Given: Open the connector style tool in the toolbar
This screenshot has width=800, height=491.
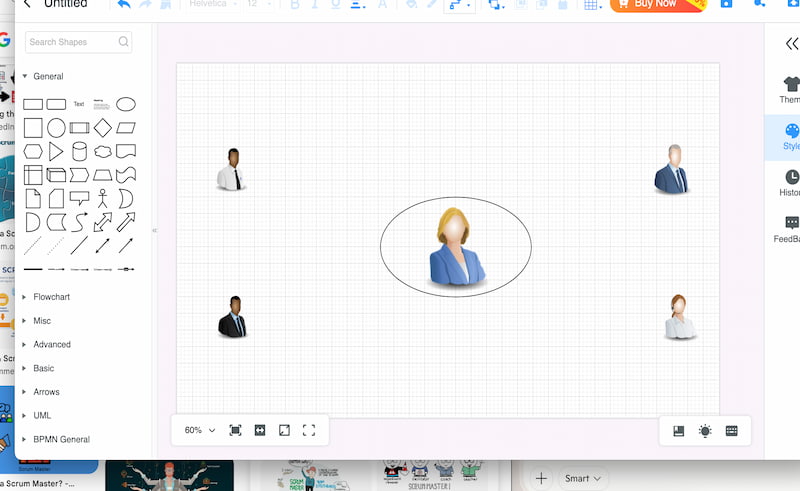Looking at the screenshot, I should 459,5.
